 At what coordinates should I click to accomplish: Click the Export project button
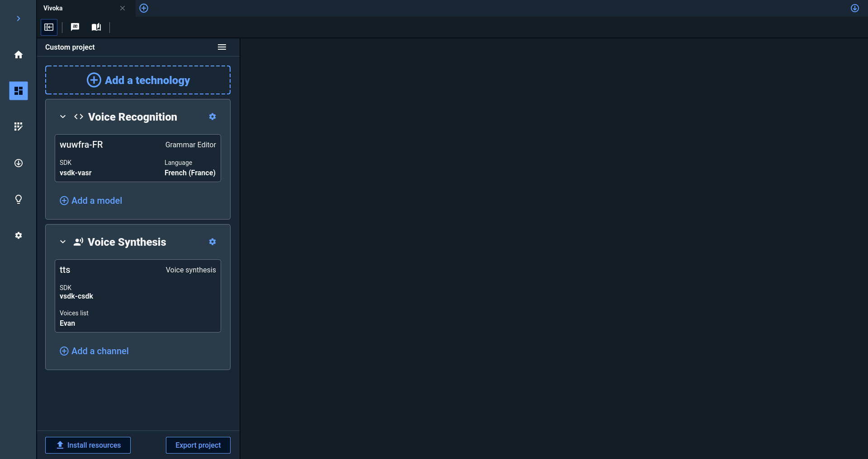pos(198,445)
